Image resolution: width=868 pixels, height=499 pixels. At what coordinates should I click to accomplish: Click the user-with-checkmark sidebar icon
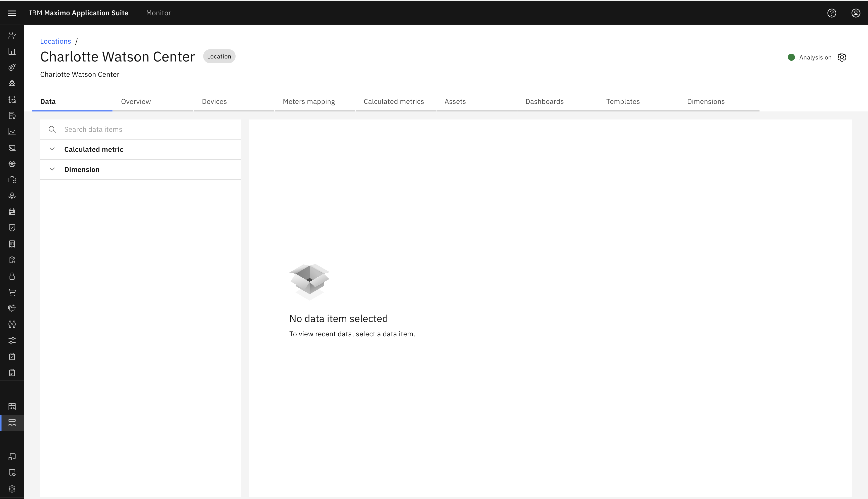[12, 35]
